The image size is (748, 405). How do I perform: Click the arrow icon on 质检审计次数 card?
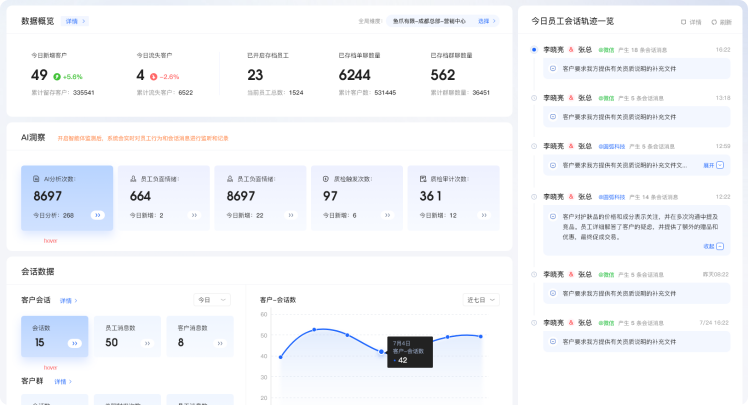pos(483,215)
